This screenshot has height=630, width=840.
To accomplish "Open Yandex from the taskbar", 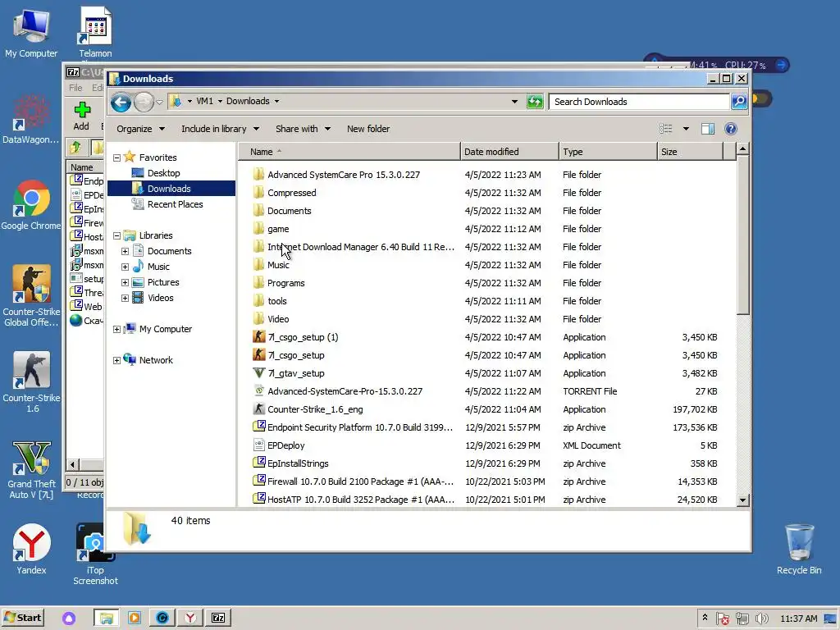I will [x=190, y=618].
